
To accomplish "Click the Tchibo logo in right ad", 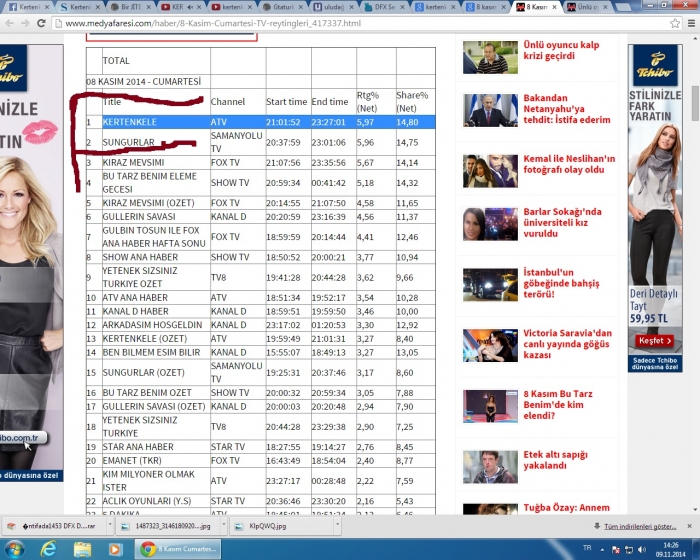I will point(655,66).
